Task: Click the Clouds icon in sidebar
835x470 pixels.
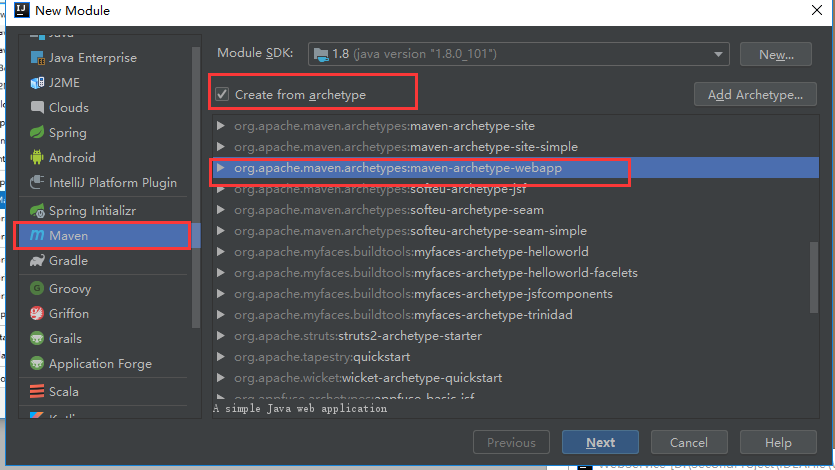Action: pyautogui.click(x=37, y=108)
